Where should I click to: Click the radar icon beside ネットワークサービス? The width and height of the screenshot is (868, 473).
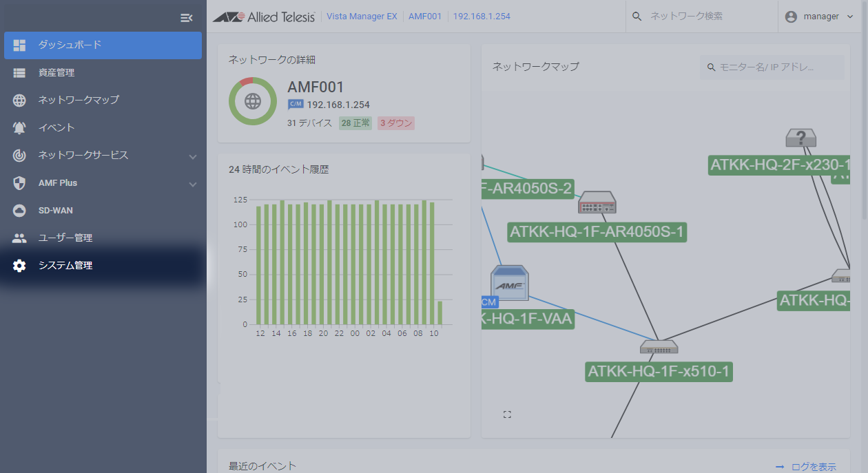pos(19,155)
